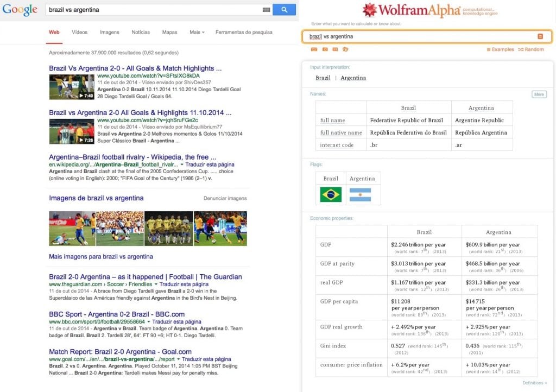Click the Argentina flag image

(361, 194)
